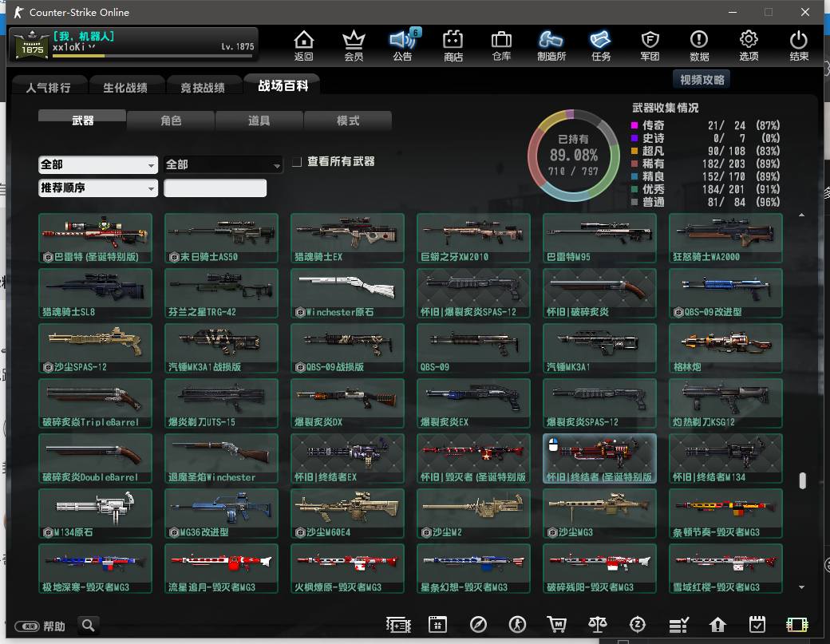Click the 结束 power quit icon
This screenshot has width=830, height=644.
tap(798, 45)
